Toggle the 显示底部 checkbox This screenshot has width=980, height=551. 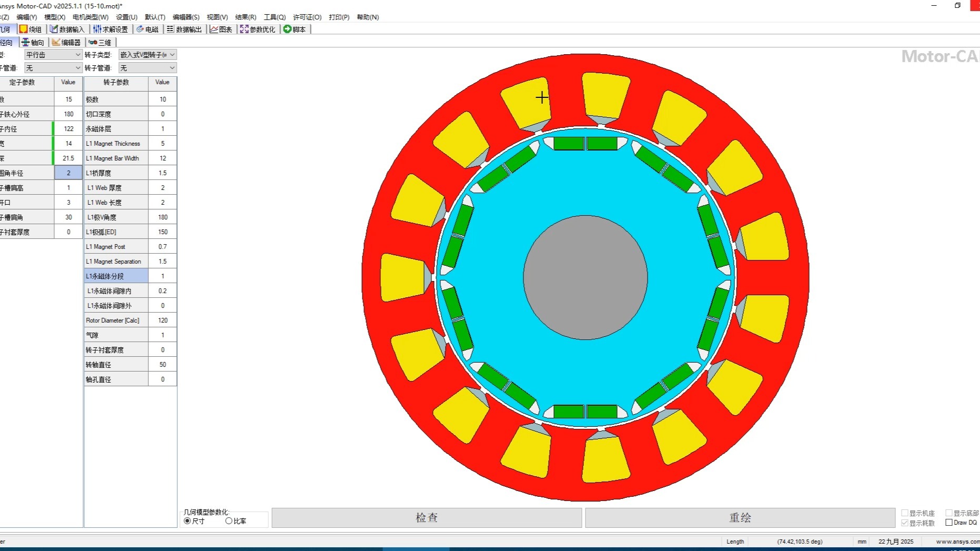point(949,513)
